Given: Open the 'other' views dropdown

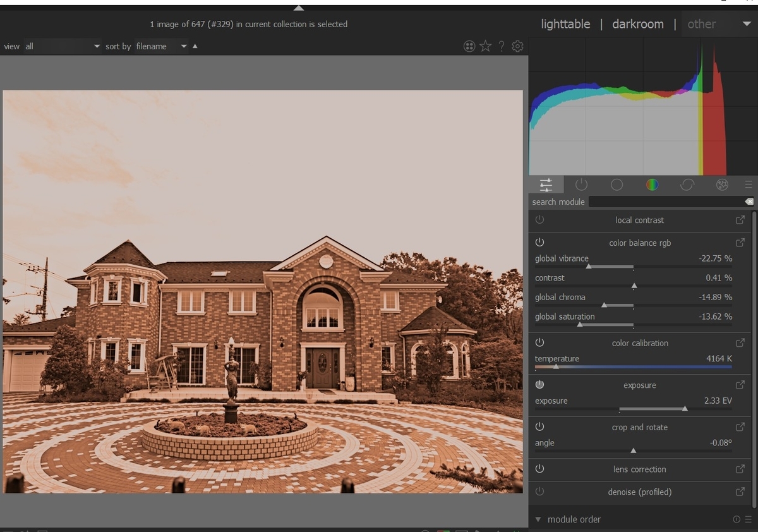Looking at the screenshot, I should coord(719,24).
